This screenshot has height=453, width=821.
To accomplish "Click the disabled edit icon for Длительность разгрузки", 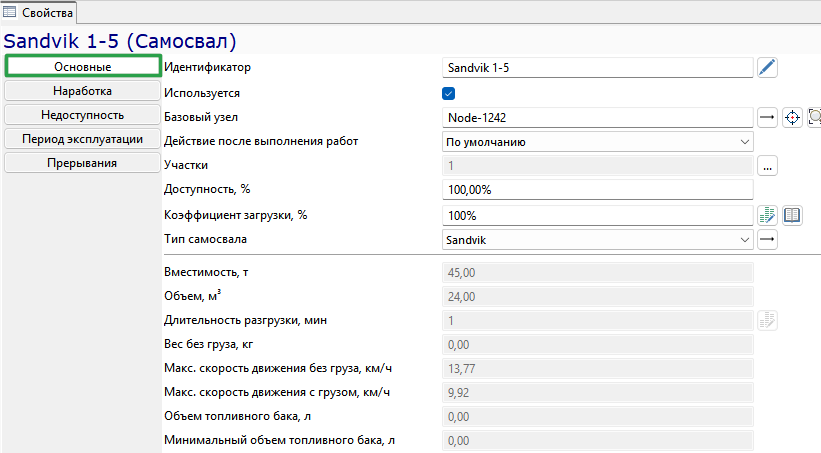I will point(767,321).
